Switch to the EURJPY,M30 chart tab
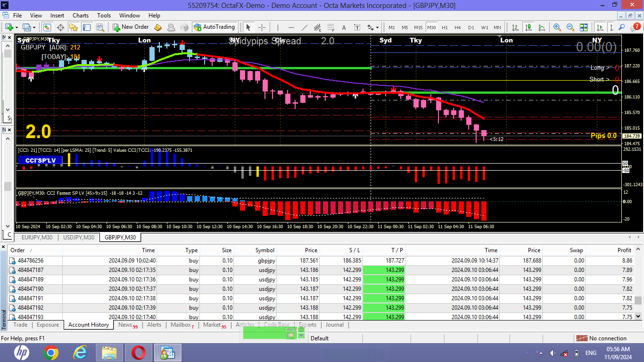 (37, 238)
